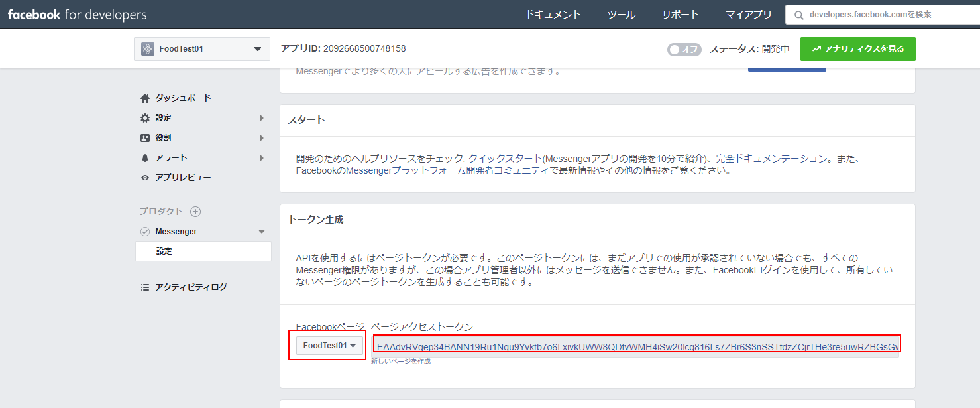Open the ドキュメント menu
The height and width of the screenshot is (408, 980).
tap(553, 15)
